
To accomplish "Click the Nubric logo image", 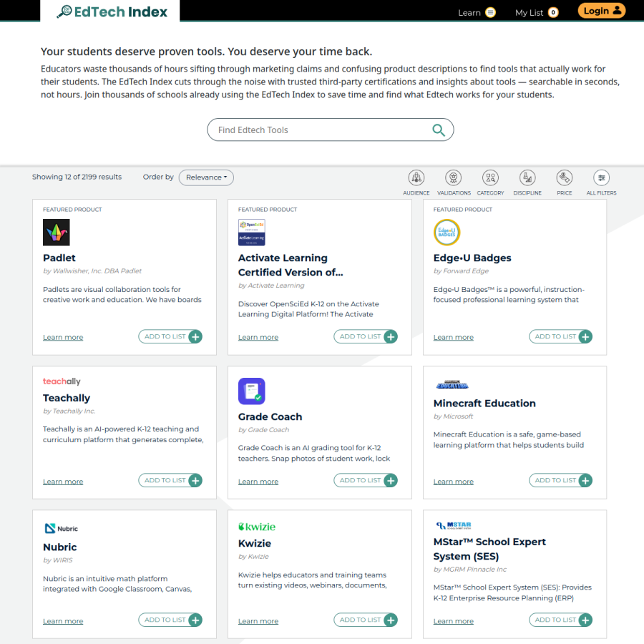I will pos(61,528).
